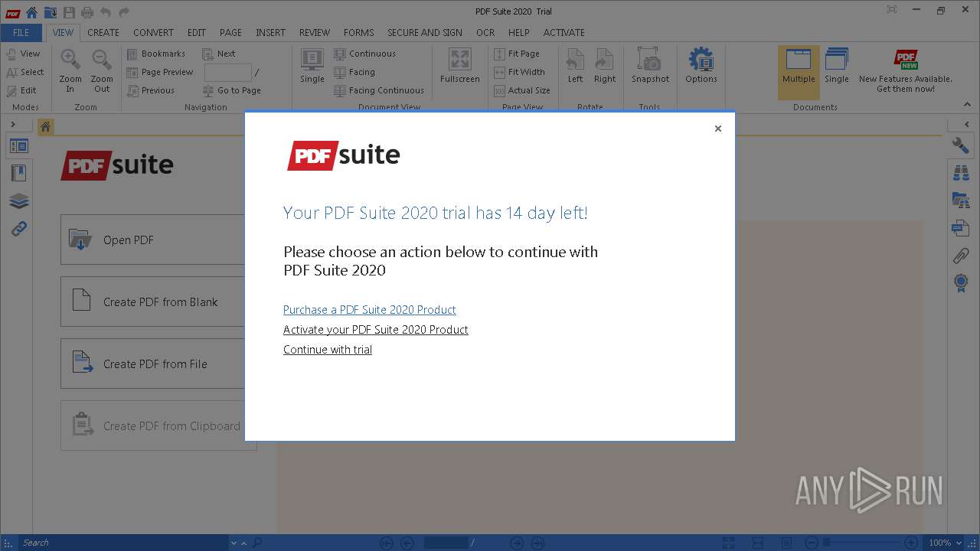Screen dimensions: 980x551
Task: Open the comments panel on right sidebar
Action: [961, 228]
